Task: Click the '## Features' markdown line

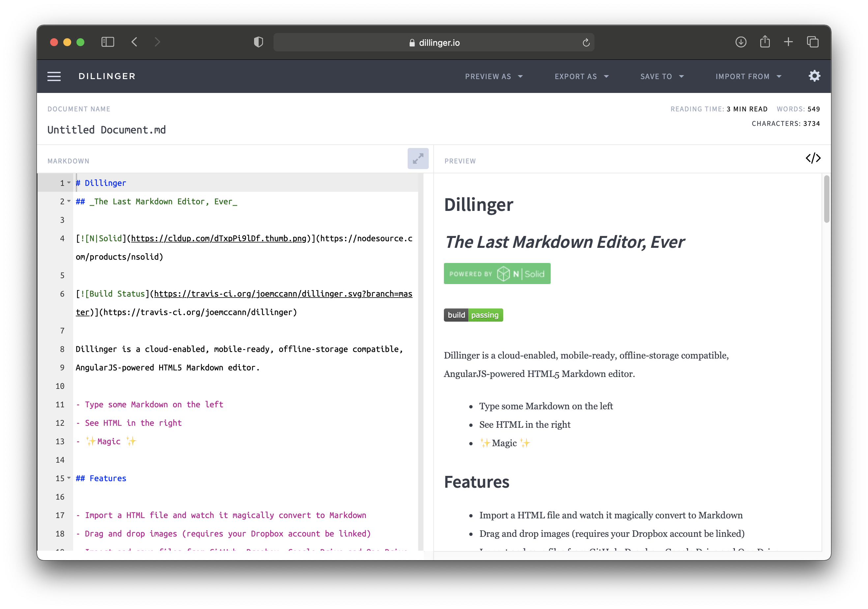Action: [x=101, y=478]
